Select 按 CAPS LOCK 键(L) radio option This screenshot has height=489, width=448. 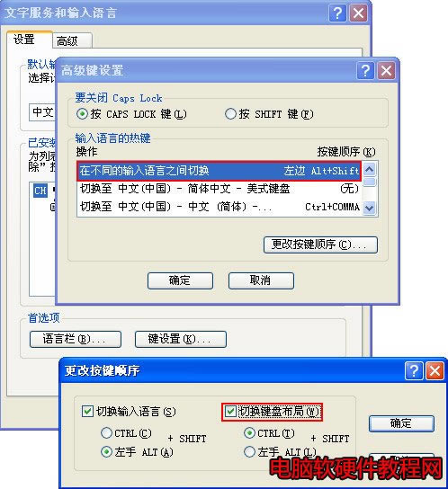[82, 114]
